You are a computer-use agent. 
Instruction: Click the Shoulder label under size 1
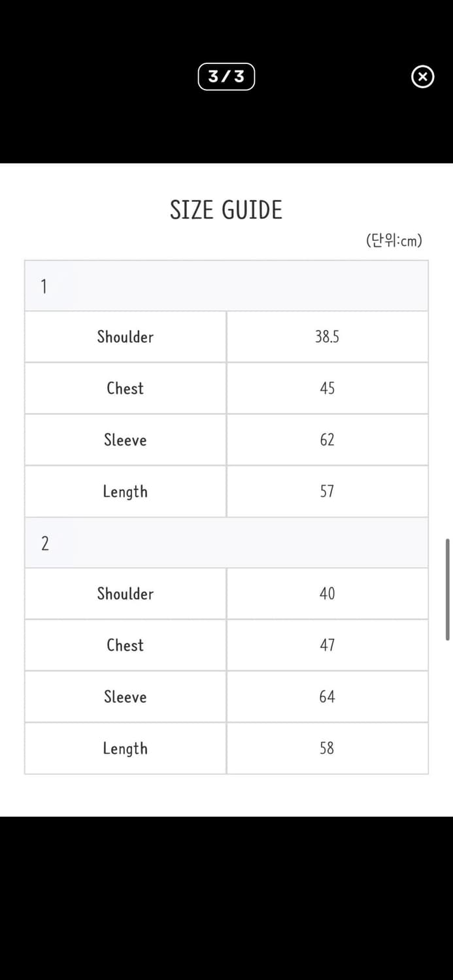click(126, 337)
